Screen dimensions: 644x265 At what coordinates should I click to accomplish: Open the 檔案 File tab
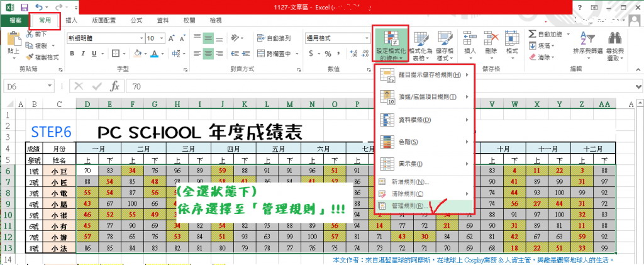16,20
